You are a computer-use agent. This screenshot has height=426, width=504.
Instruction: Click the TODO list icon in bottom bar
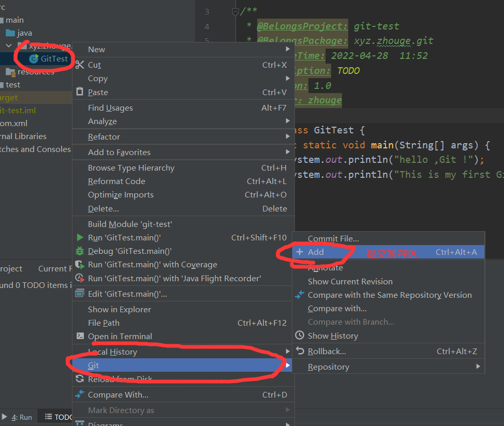(x=49, y=417)
